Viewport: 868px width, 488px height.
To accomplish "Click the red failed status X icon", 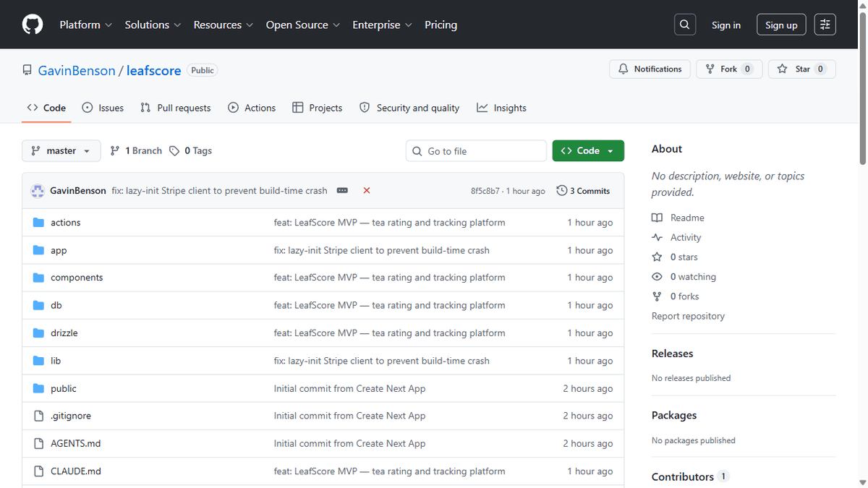I will coord(367,191).
